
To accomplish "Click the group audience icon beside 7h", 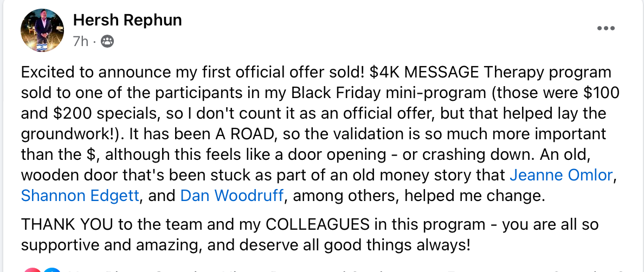I will (108, 42).
